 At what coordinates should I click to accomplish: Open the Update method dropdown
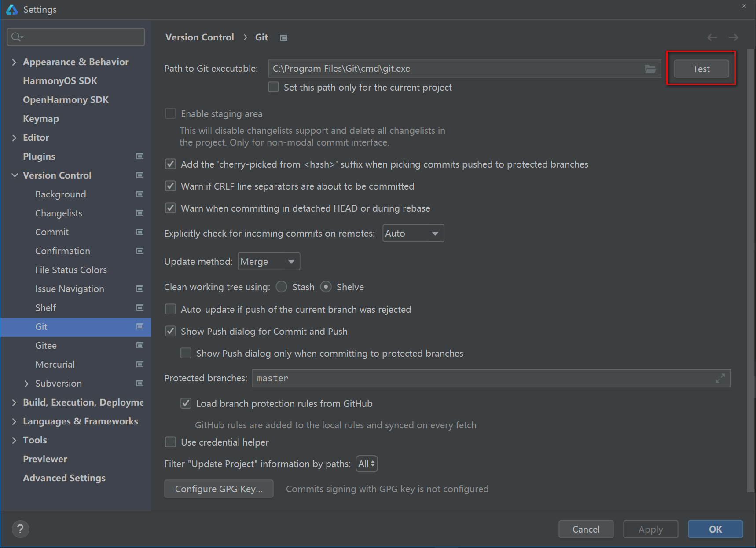point(268,261)
